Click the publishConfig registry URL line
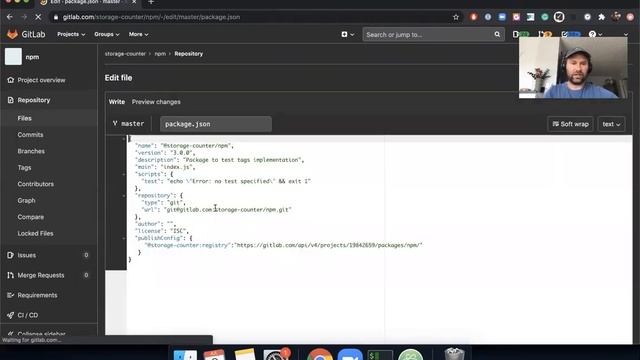The width and height of the screenshot is (640, 360). [284, 245]
